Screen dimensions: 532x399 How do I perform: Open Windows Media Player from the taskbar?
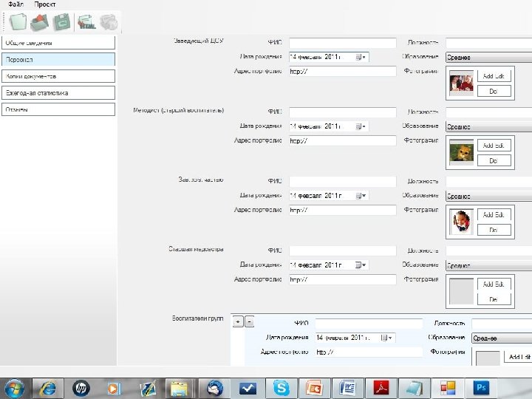[x=114, y=388]
